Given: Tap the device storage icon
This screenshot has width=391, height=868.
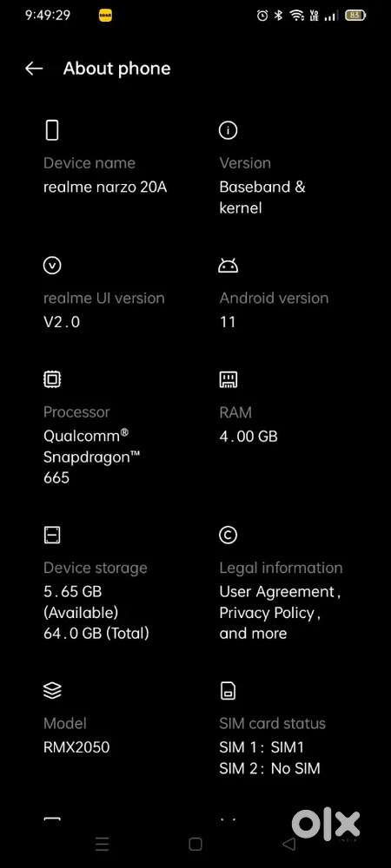Looking at the screenshot, I should 52,535.
